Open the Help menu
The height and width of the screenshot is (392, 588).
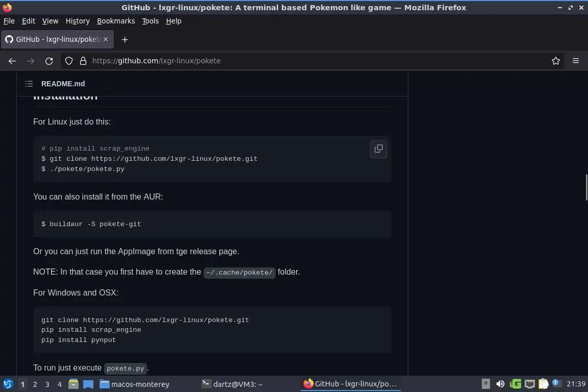click(x=174, y=21)
